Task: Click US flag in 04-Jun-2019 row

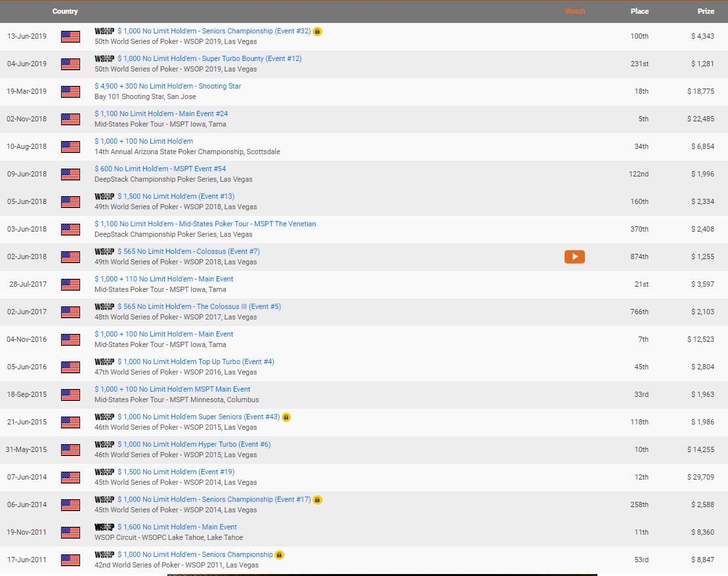Action: click(71, 64)
